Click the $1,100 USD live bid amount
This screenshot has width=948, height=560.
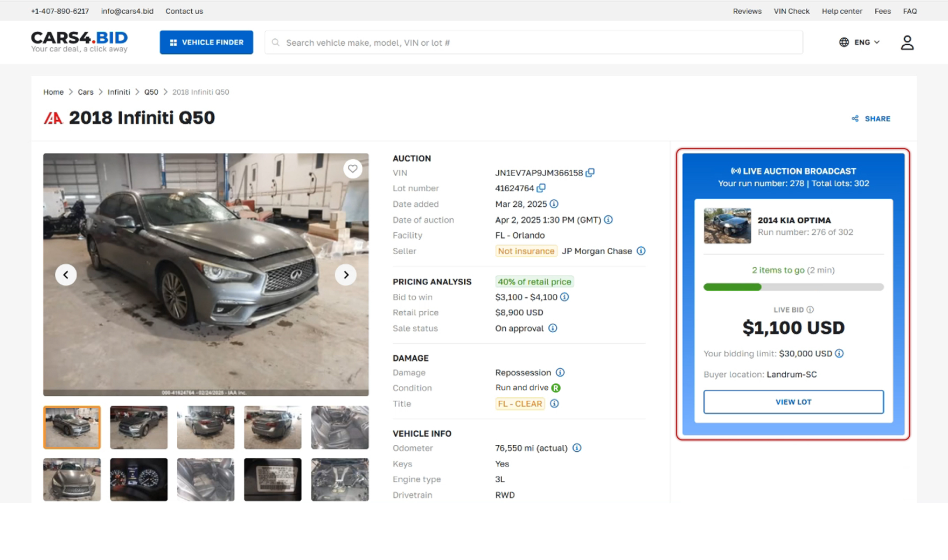[793, 328]
